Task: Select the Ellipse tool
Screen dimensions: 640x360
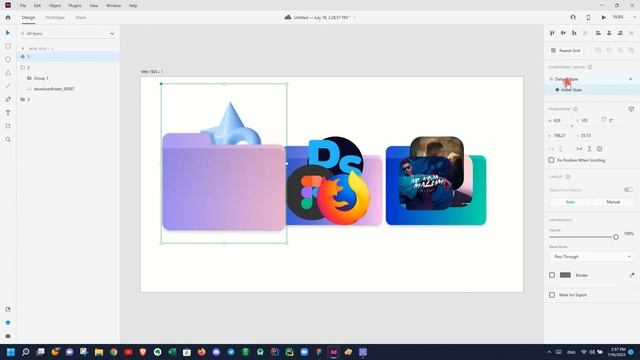Action: 8,60
